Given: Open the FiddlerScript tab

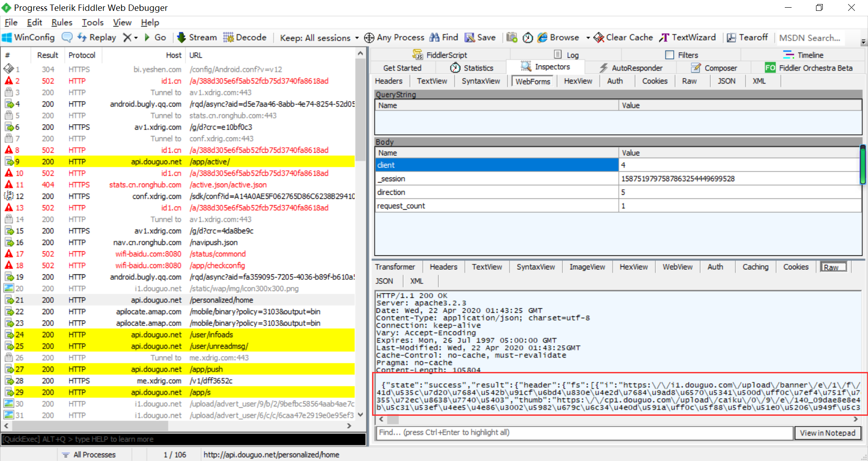Looking at the screenshot, I should [x=439, y=55].
